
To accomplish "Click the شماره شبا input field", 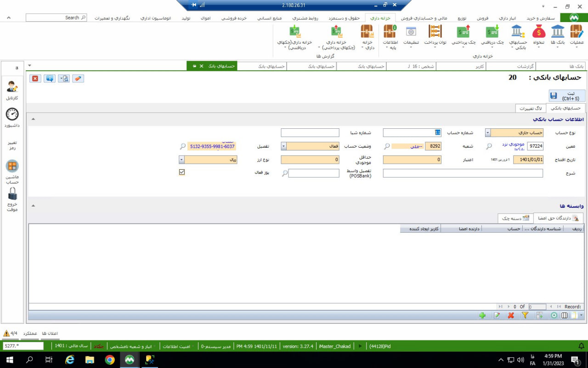I will 310,133.
